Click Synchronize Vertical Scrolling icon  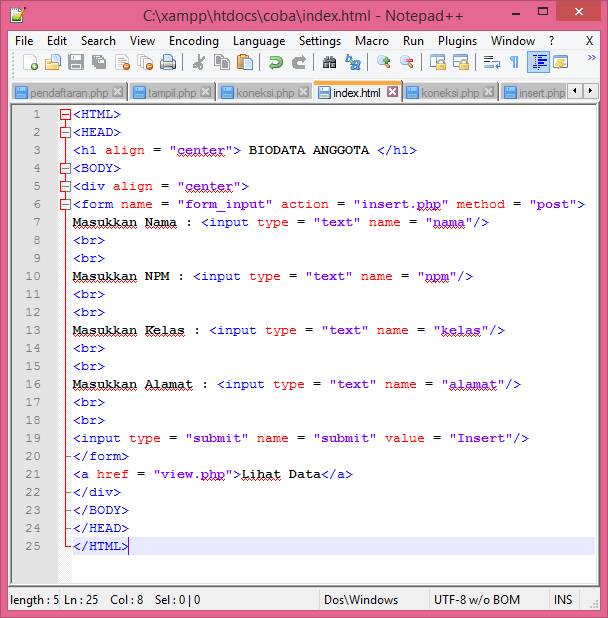[x=437, y=63]
